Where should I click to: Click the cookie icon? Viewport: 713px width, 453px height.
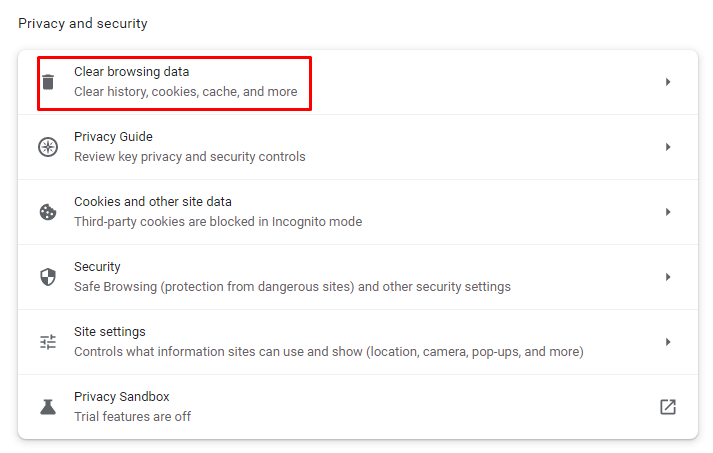48,212
